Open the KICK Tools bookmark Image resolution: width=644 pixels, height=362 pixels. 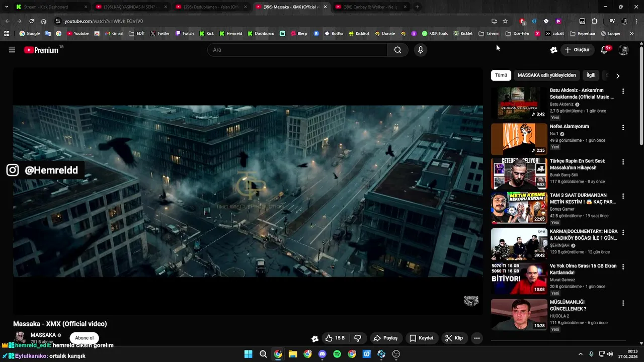(435, 34)
